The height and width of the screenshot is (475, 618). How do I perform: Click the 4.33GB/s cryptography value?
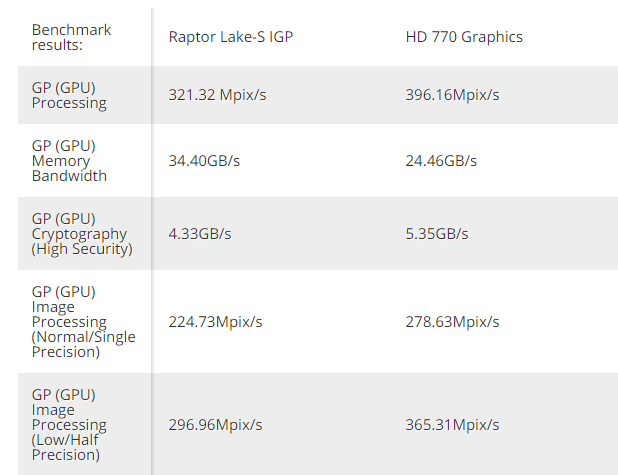pyautogui.click(x=200, y=234)
